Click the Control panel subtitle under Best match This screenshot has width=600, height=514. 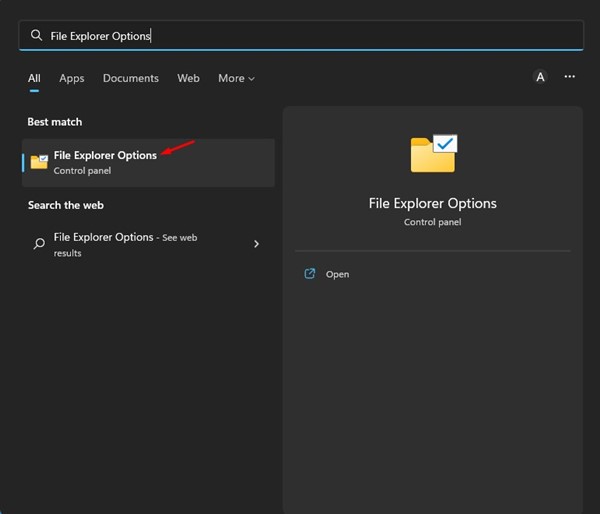[82, 171]
